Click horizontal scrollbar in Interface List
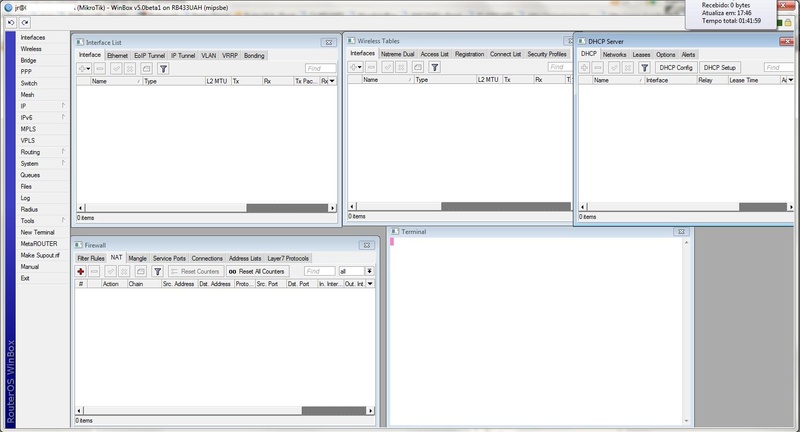 coord(207,208)
